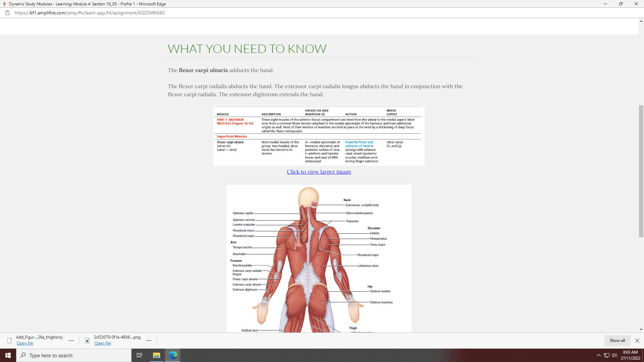Viewport: 644px width, 362px height.
Task: Click the 'Sternocleidomastoid' figure label
Action: pyautogui.click(x=359, y=213)
